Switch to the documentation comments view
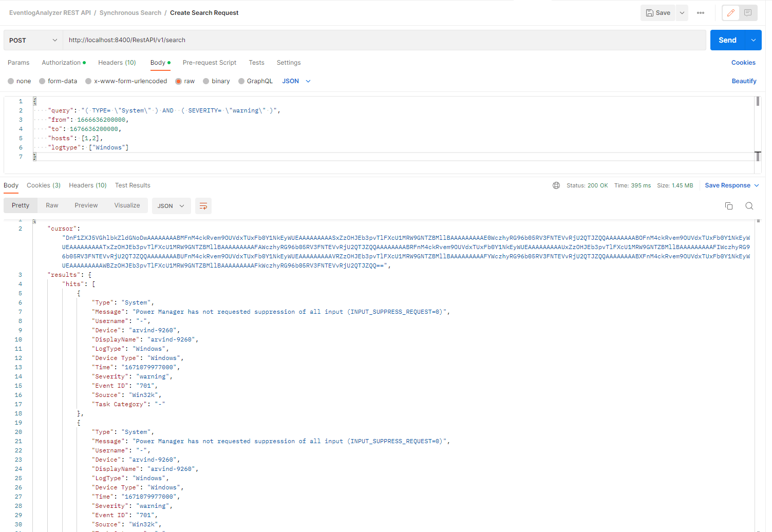The width and height of the screenshot is (772, 532). click(x=747, y=12)
